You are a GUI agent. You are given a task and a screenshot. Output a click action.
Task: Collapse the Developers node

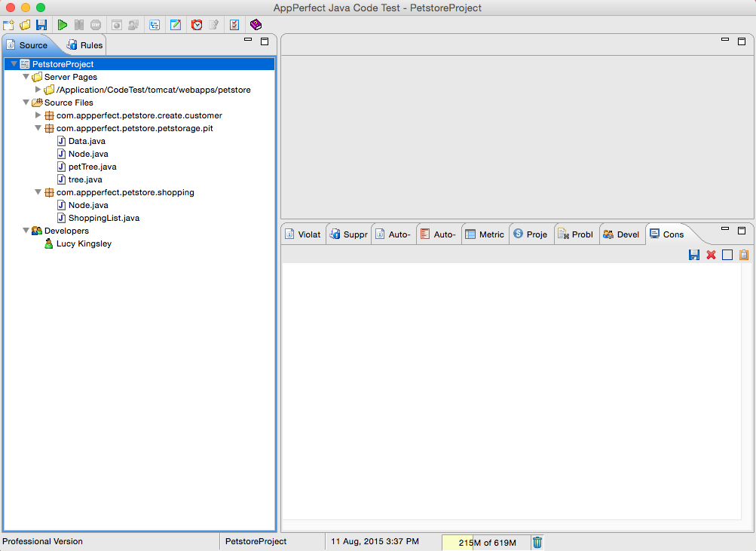click(x=26, y=231)
